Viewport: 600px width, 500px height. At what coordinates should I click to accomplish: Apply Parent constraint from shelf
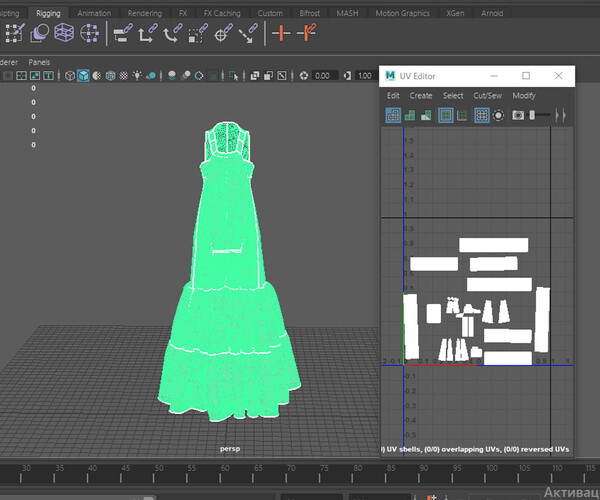click(x=123, y=33)
